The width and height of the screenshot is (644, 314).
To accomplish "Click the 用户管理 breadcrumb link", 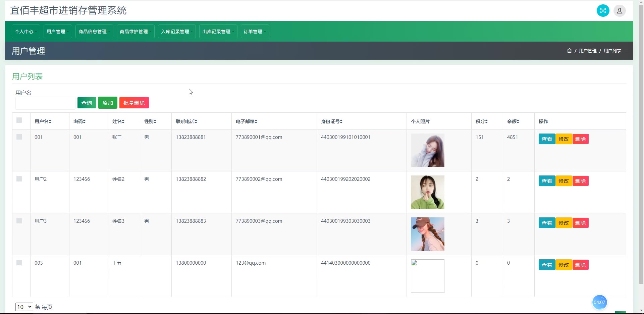I will point(588,51).
